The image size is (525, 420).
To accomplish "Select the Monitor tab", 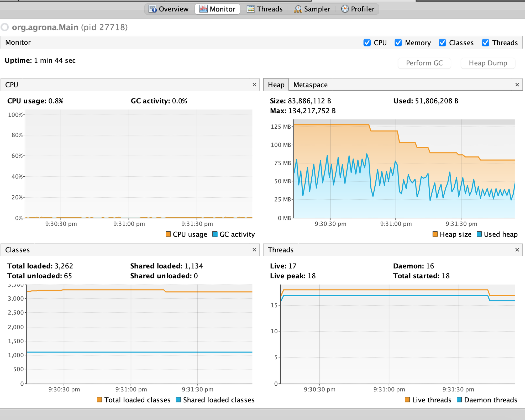I will 217,9.
